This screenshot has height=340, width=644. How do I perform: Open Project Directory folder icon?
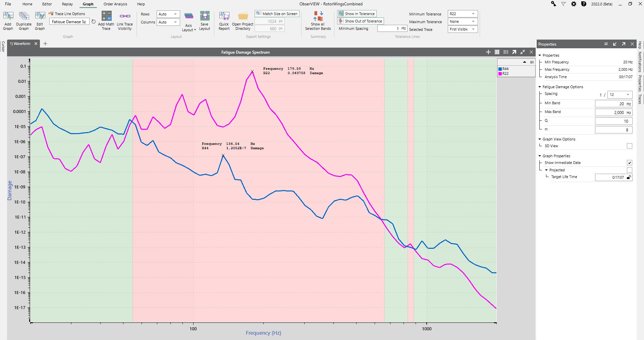(243, 16)
